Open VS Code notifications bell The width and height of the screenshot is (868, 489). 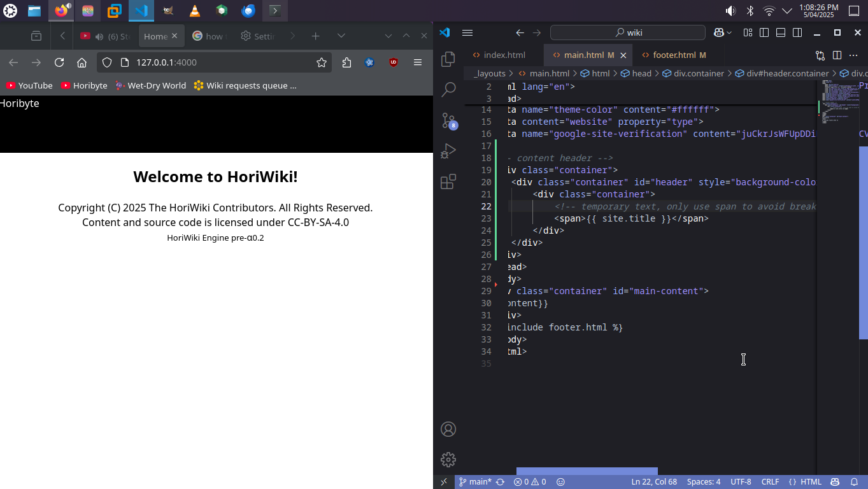click(855, 482)
